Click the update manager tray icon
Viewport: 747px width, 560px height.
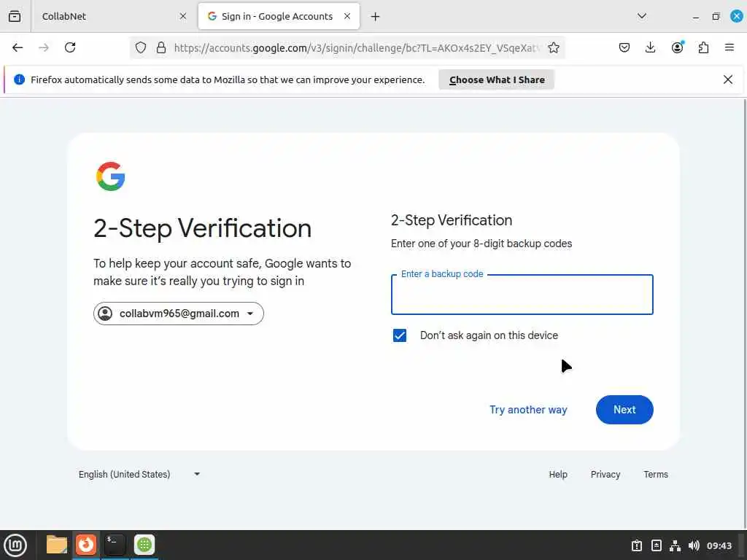pos(637,545)
